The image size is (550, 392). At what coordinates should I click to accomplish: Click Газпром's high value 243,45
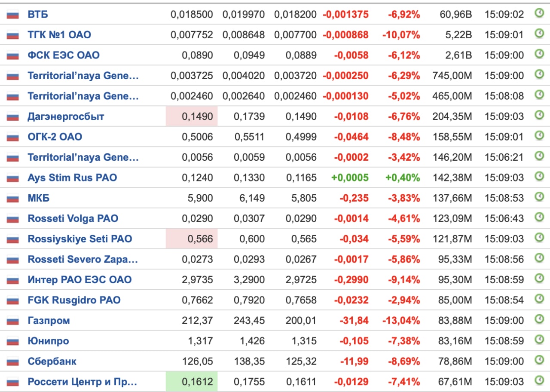click(249, 321)
